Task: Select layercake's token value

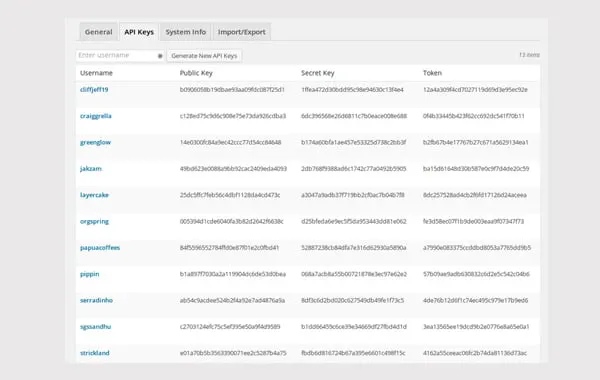Action: (x=475, y=195)
